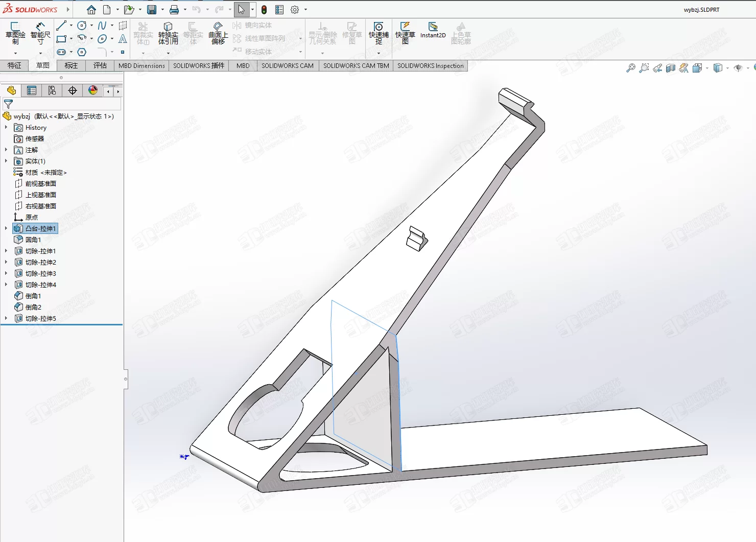Select 前视基准面 plane
Viewport: 756px width, 542px height.
(35, 183)
